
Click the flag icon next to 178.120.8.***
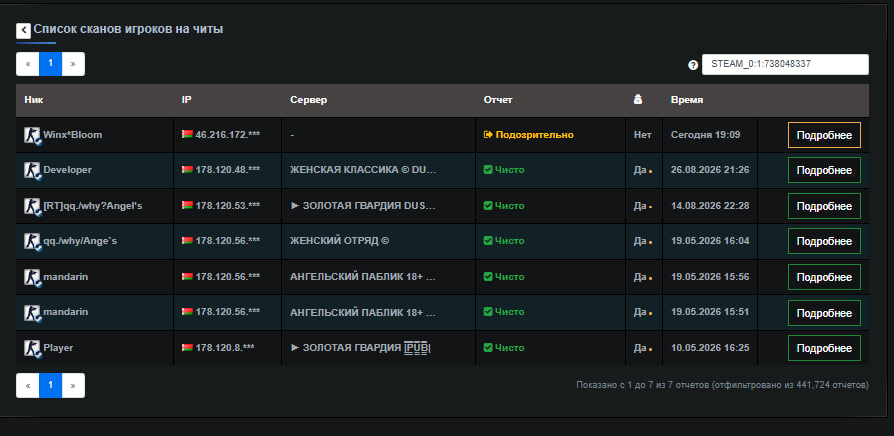tap(187, 347)
